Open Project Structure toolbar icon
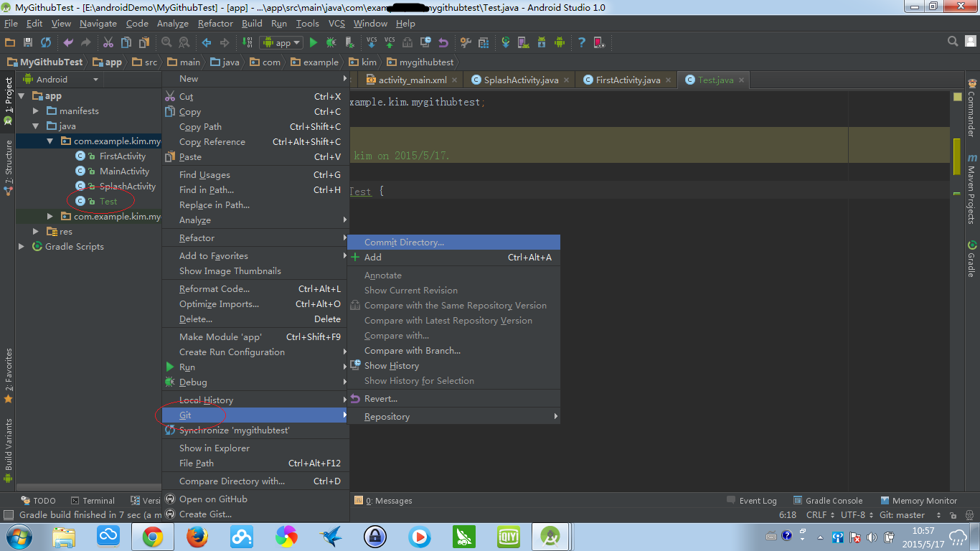The width and height of the screenshot is (980, 551). (484, 43)
